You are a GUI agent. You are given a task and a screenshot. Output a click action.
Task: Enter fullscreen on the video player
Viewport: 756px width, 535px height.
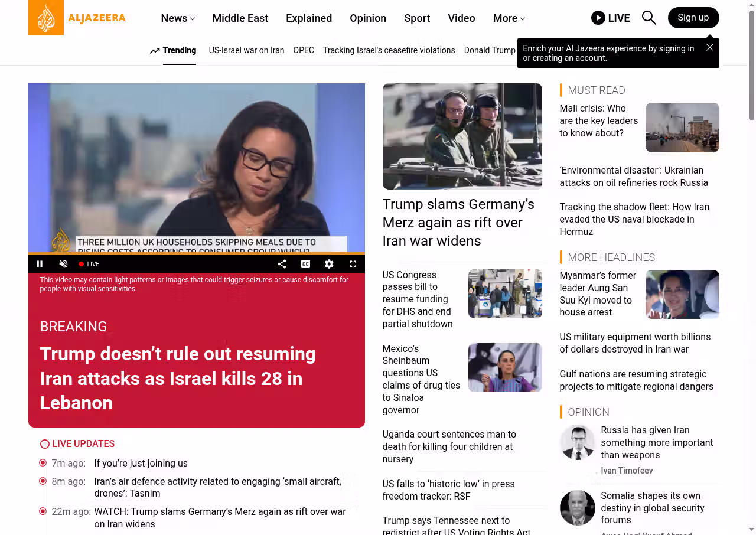tap(353, 264)
